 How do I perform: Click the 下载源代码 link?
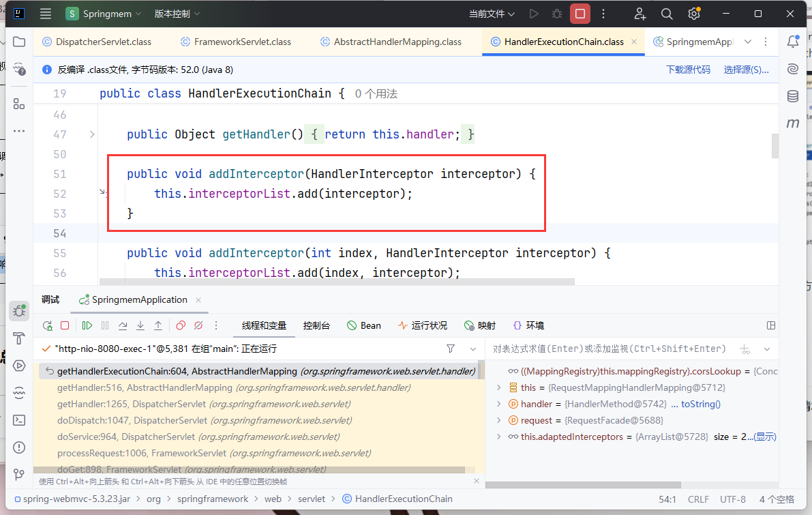(688, 70)
